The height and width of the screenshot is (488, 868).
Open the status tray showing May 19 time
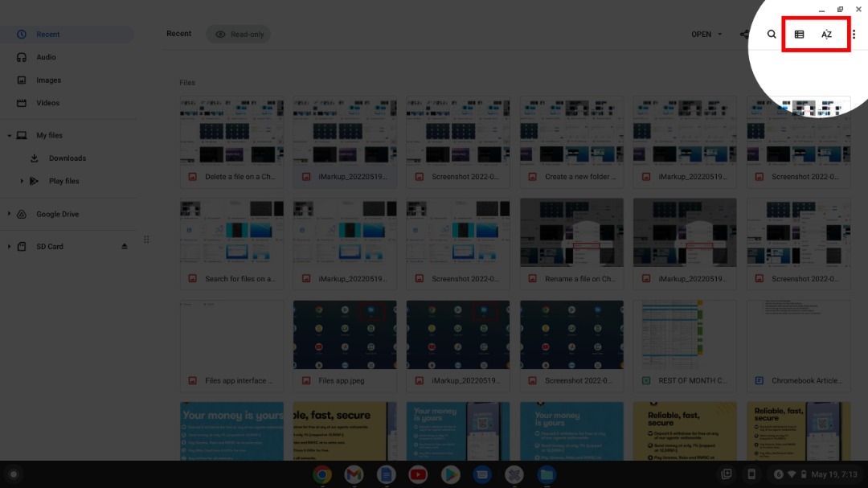click(816, 474)
